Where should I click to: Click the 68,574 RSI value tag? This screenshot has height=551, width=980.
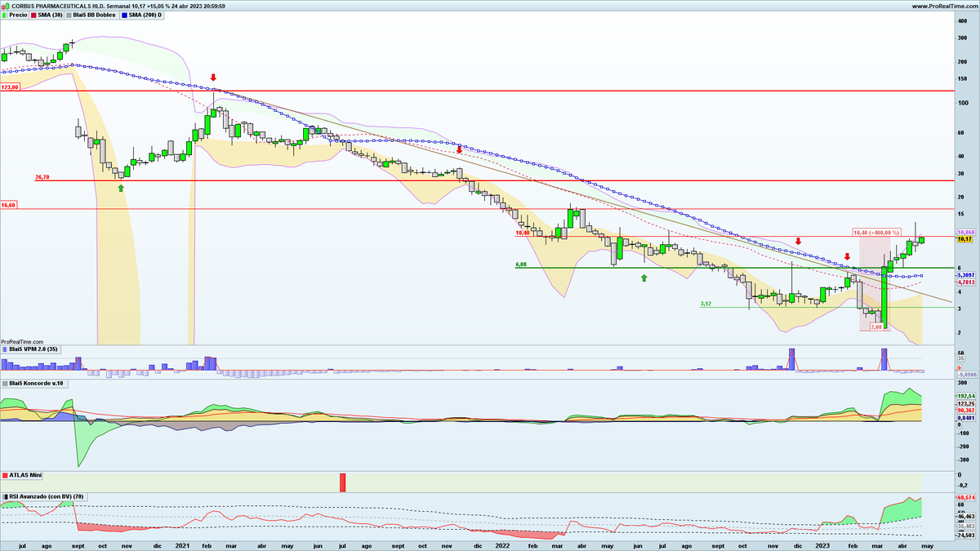[964, 497]
